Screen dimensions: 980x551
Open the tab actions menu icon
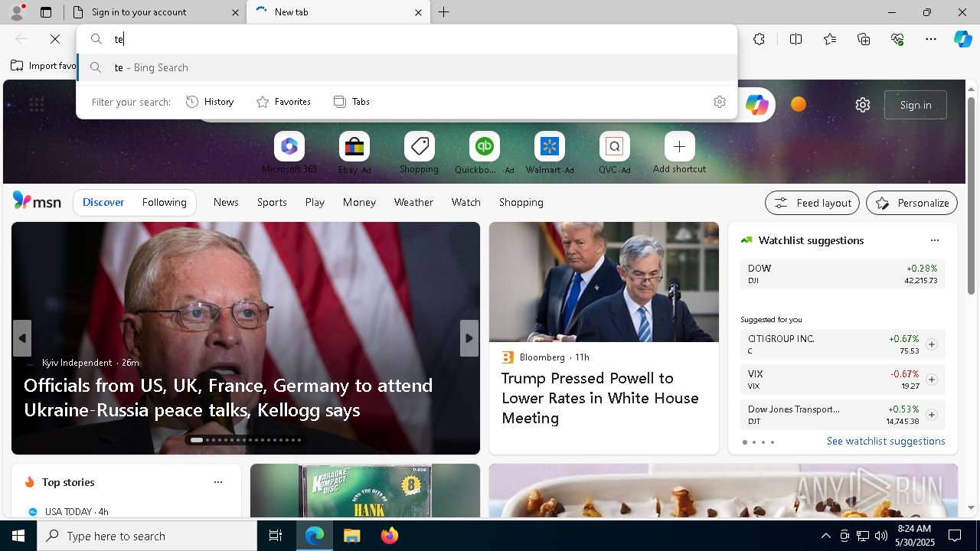coord(46,12)
